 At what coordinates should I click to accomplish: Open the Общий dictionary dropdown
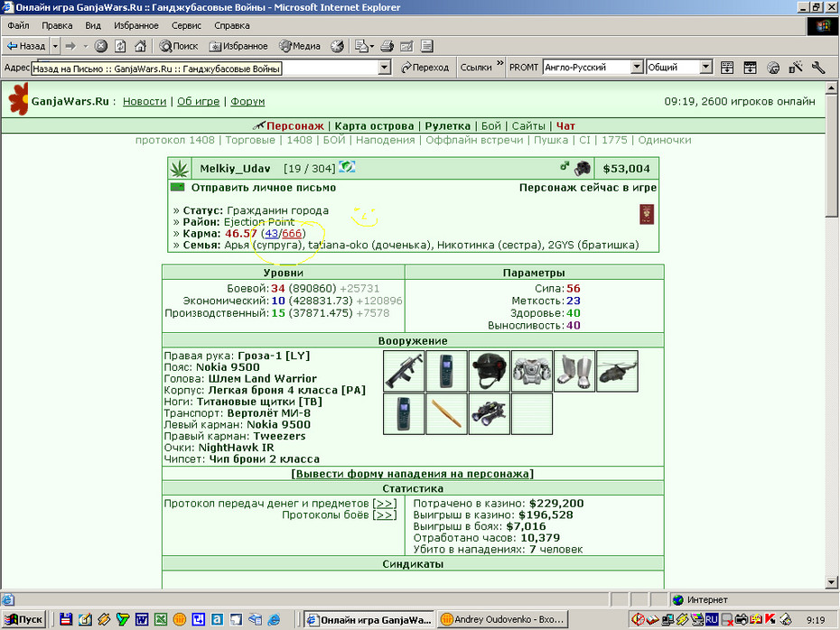[x=706, y=67]
